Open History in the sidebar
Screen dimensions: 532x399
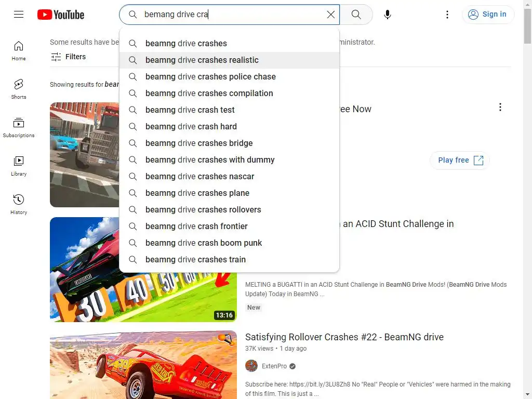click(19, 205)
